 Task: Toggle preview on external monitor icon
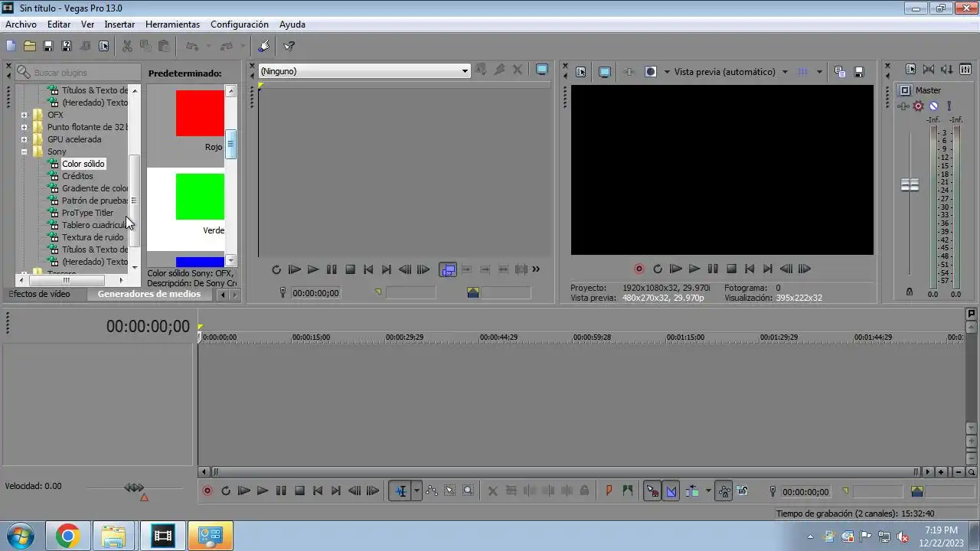[605, 71]
